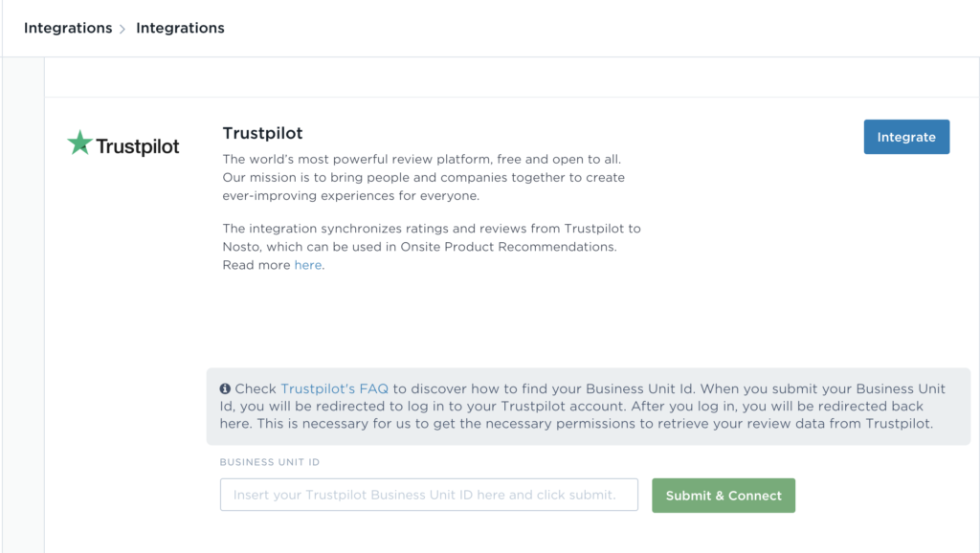Viewport: 980px width, 553px height.
Task: Open the Trustpilot's FAQ link
Action: [x=334, y=388]
